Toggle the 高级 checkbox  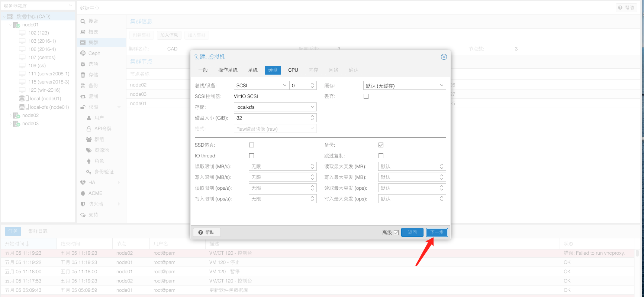pos(396,233)
